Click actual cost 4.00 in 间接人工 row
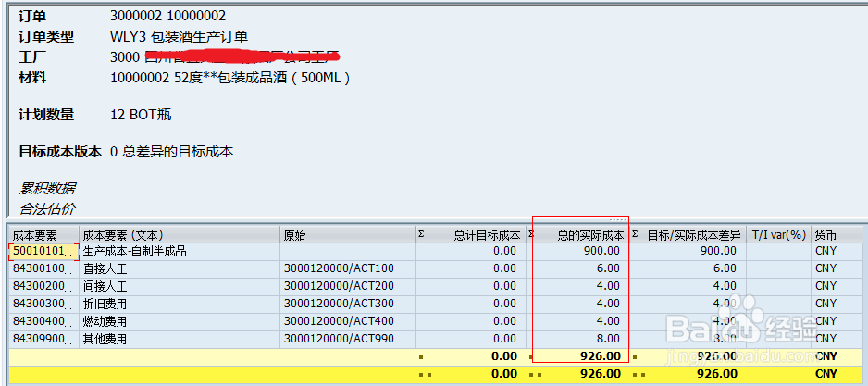Image resolution: width=868 pixels, height=386 pixels. point(608,286)
